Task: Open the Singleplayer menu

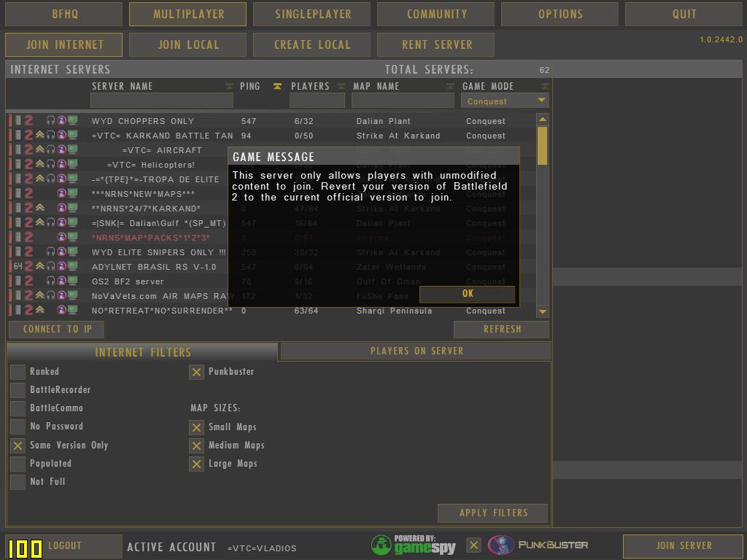Action: click(x=312, y=15)
